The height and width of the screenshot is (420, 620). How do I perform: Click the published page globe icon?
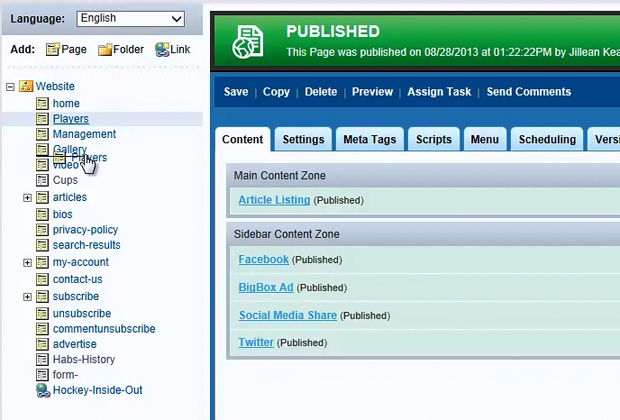(x=248, y=42)
